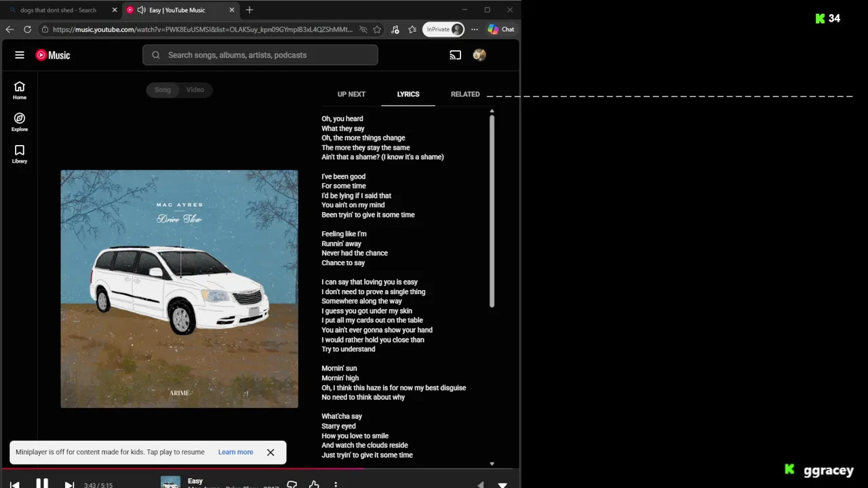Viewport: 868px width, 488px height.
Task: Open Copilot Chat
Action: [501, 29]
